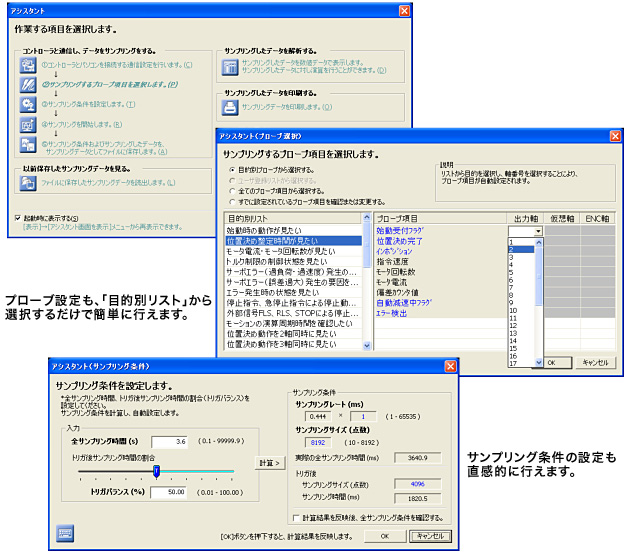626x554 pixels.
Task: Click the save sampling data icon
Action: click(28, 147)
